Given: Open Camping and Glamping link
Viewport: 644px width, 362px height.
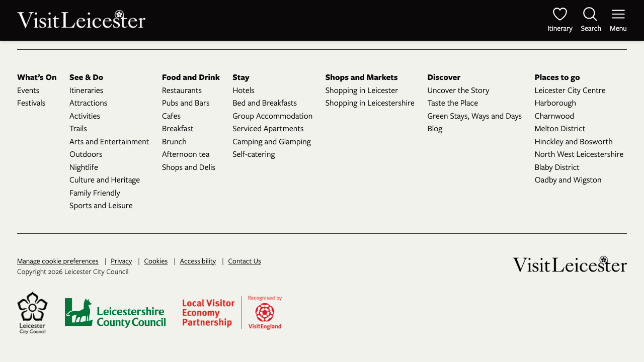Looking at the screenshot, I should [x=272, y=141].
